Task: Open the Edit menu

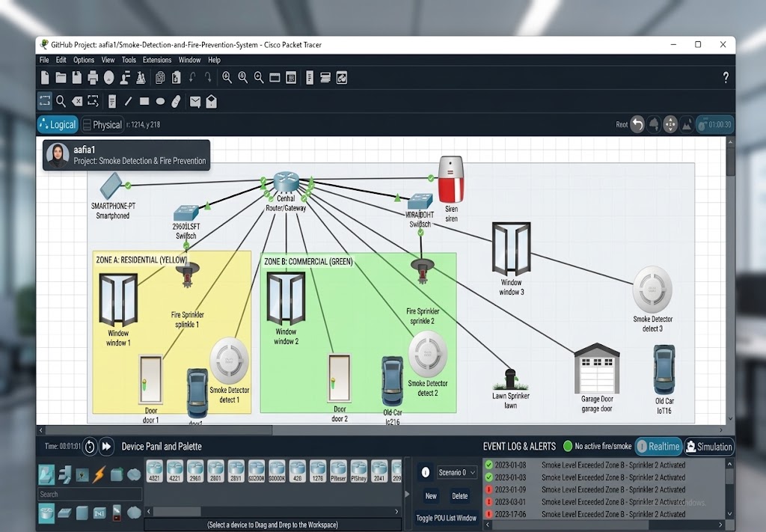Action: (61, 60)
